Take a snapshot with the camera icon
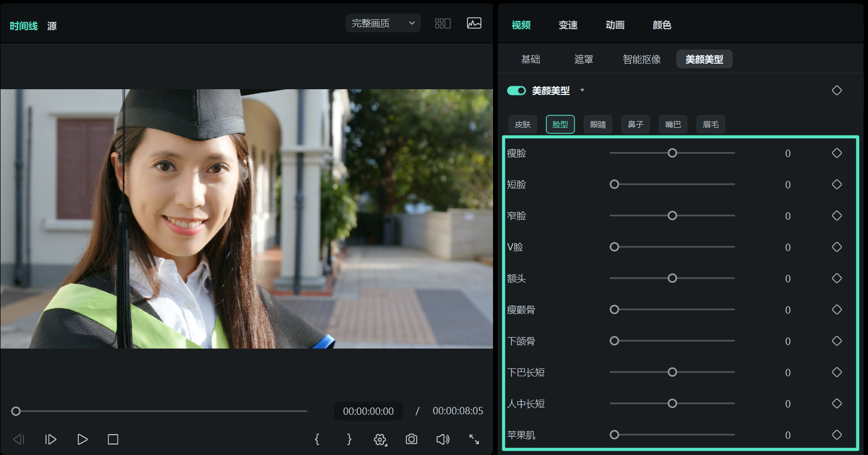 412,439
